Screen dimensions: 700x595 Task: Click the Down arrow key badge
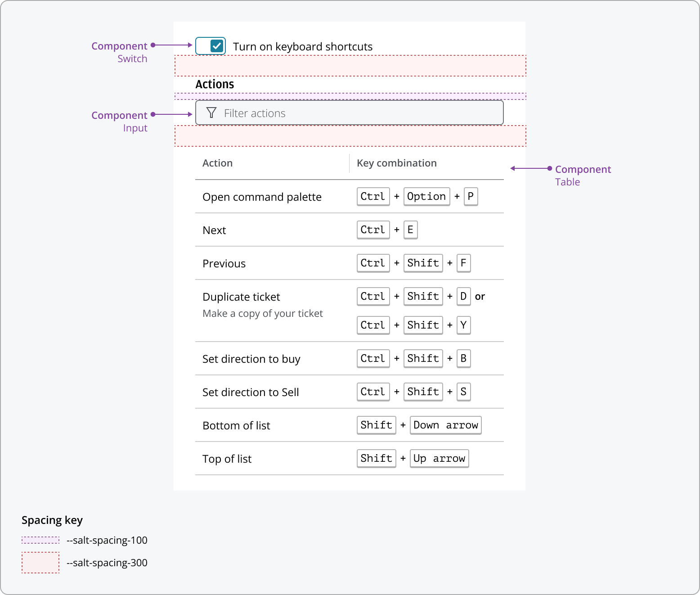click(x=445, y=425)
